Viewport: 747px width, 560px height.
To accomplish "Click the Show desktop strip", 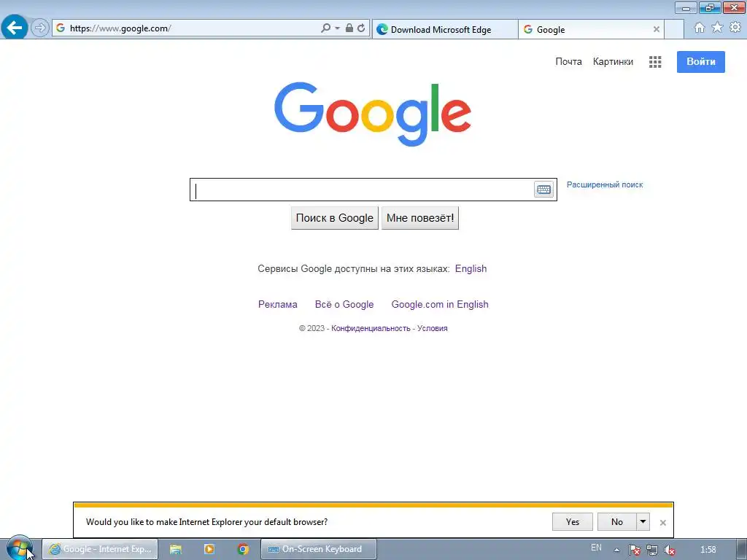I will [742, 549].
